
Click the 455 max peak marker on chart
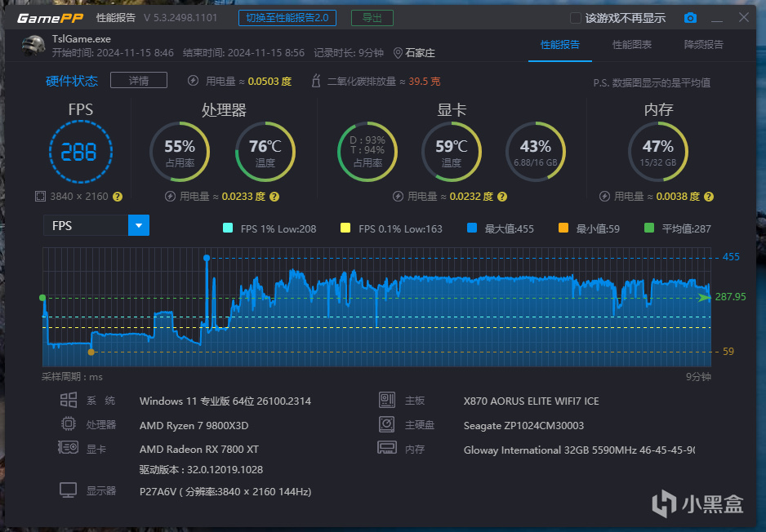coord(207,258)
